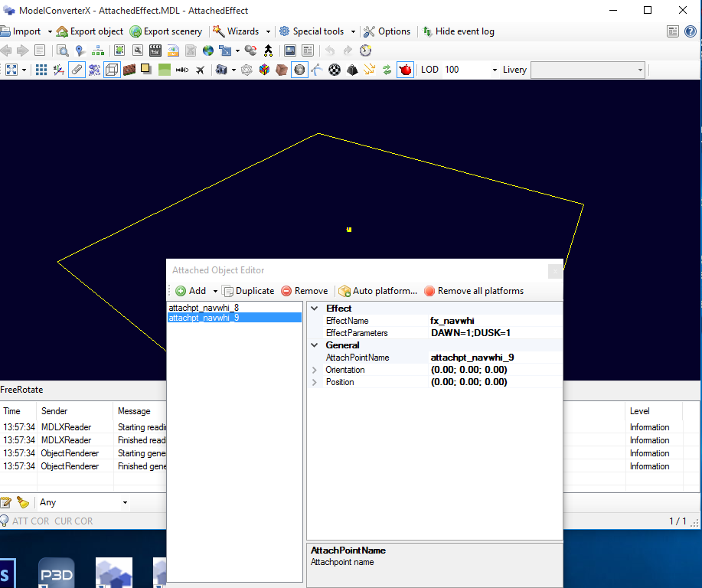Click Remove all platforms button
702x588 pixels.
[474, 291]
